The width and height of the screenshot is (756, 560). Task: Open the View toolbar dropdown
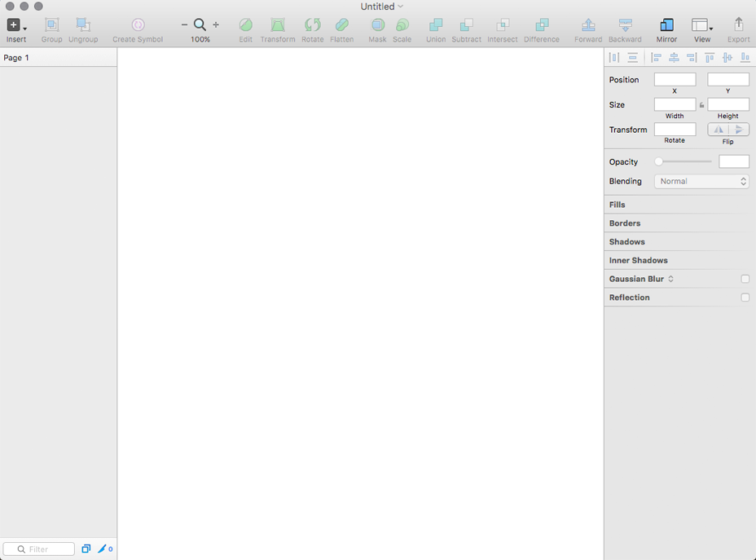701,25
